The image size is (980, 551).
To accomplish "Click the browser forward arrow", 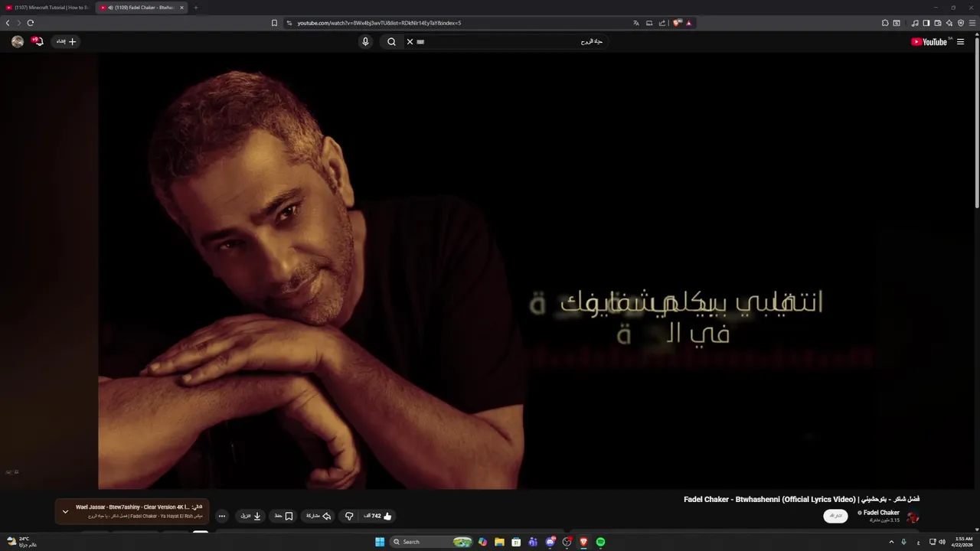I will tap(19, 23).
